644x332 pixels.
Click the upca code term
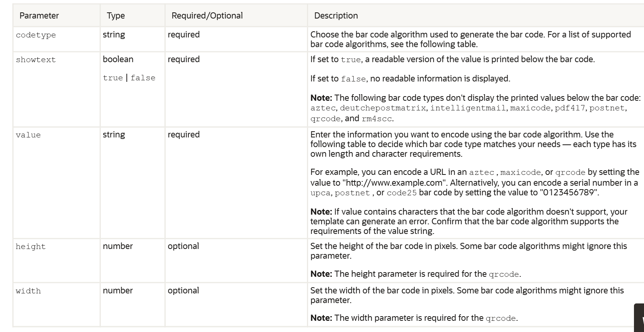[x=320, y=193]
